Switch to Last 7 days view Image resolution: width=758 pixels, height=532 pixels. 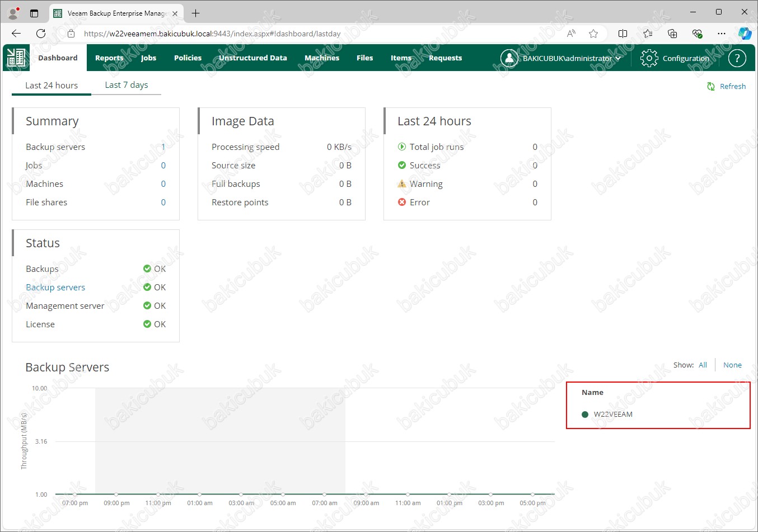[x=127, y=84]
